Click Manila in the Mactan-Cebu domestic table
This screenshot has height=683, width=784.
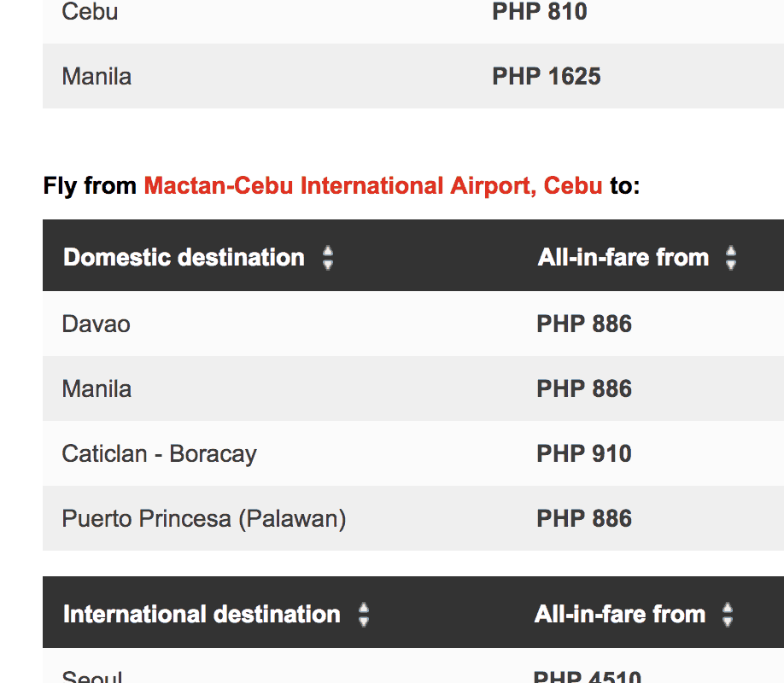coord(97,389)
